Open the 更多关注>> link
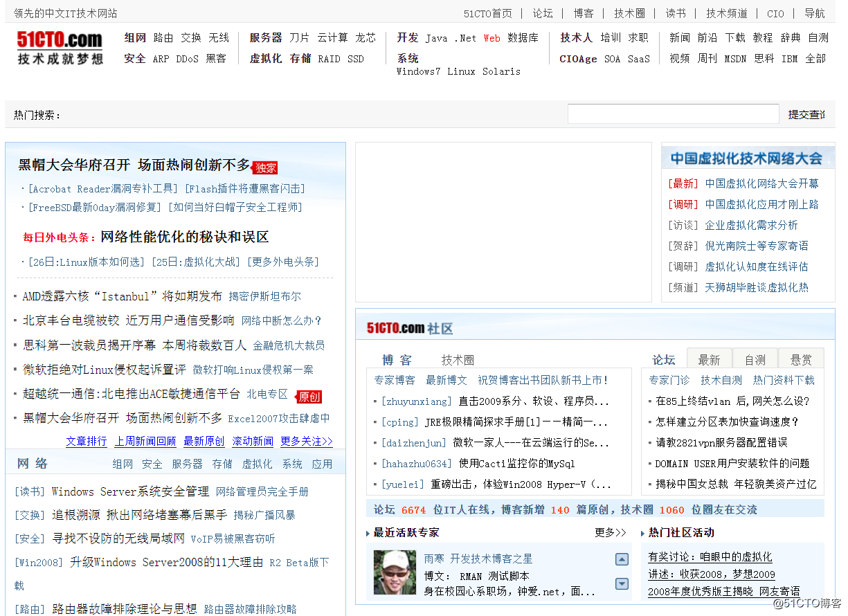 pyautogui.click(x=307, y=441)
